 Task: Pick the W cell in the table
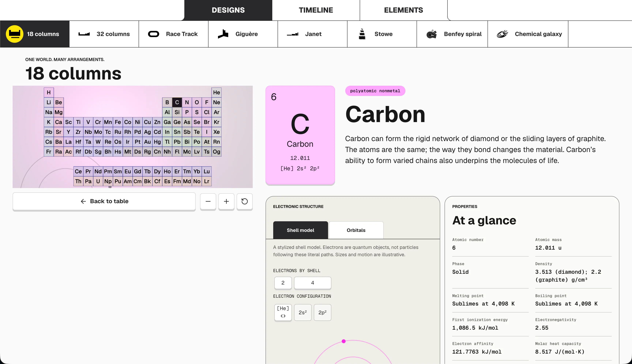coord(98,142)
